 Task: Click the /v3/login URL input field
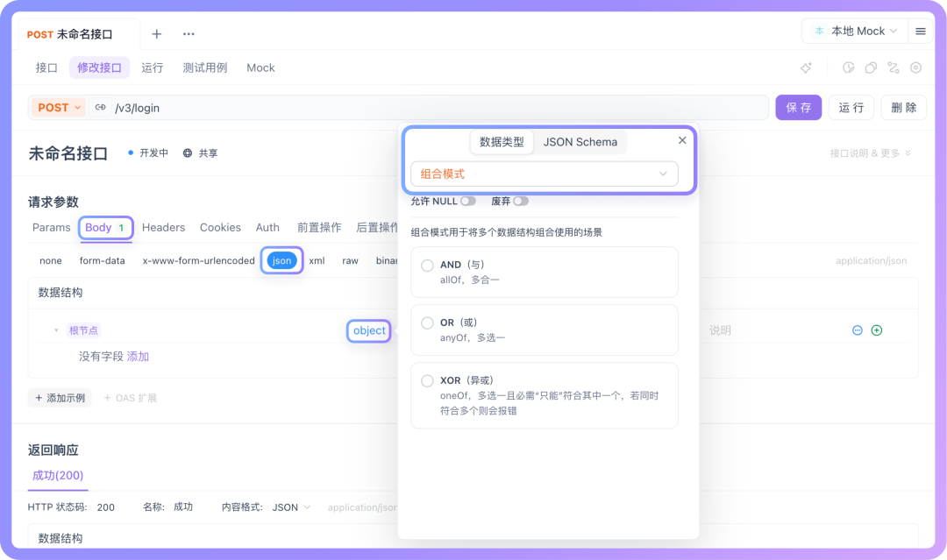(439, 108)
